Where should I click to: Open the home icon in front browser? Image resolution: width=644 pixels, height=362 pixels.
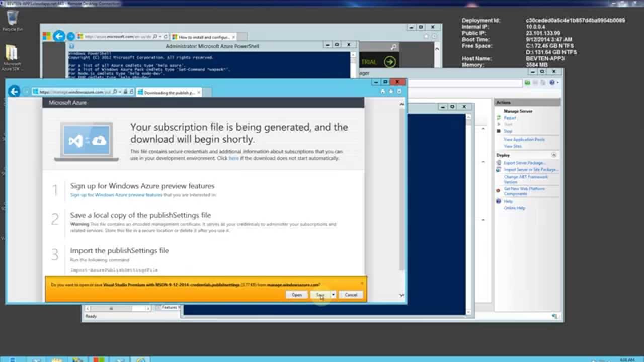383,92
